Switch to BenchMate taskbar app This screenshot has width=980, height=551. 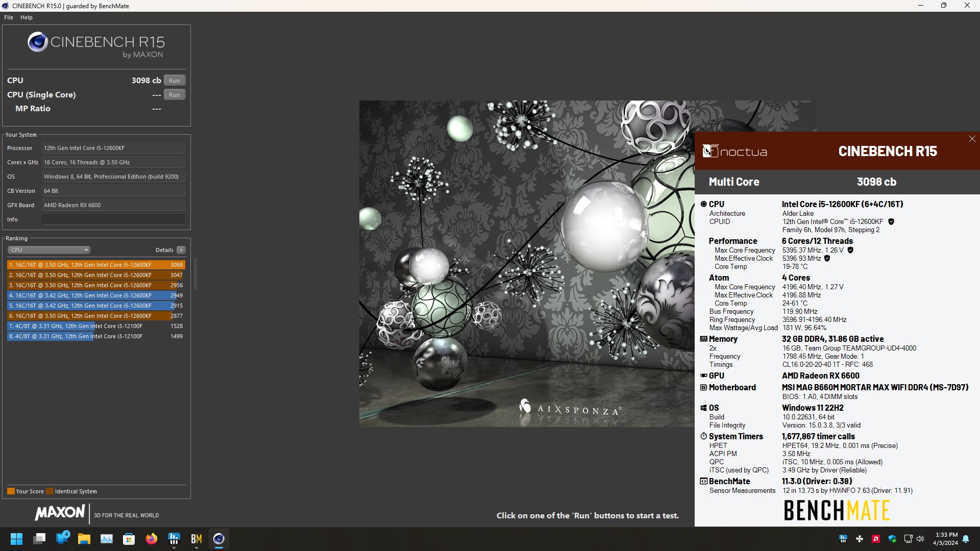197,539
